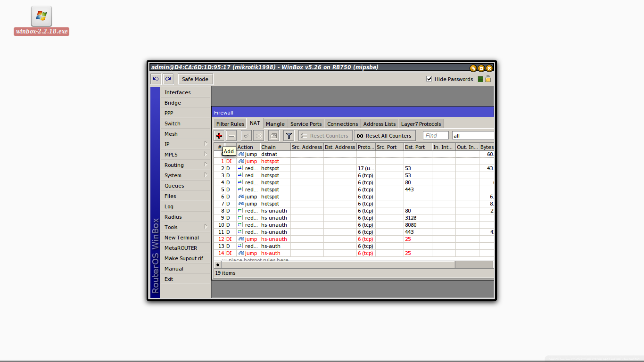
Task: Open the Connections tab
Action: click(343, 124)
